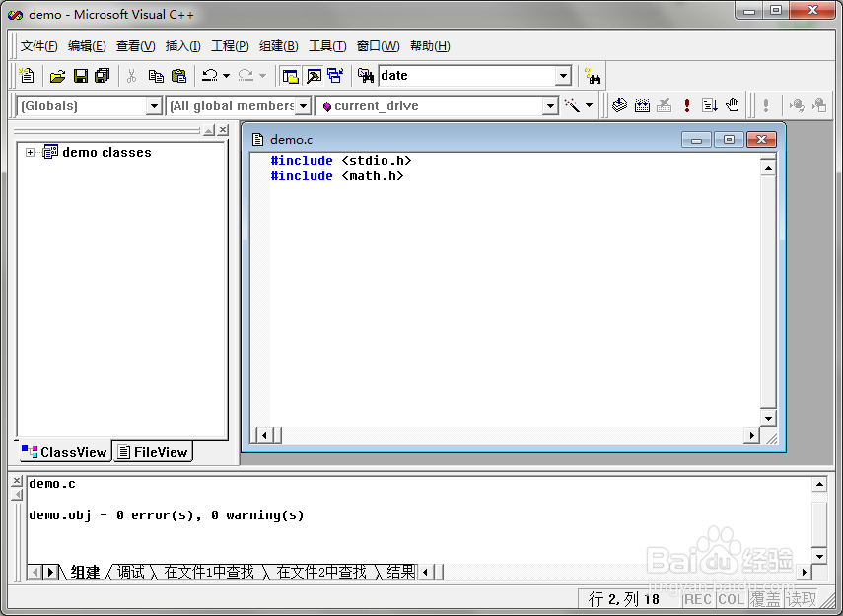
Task: Open the Undo history dropdown arrow
Action: (227, 76)
